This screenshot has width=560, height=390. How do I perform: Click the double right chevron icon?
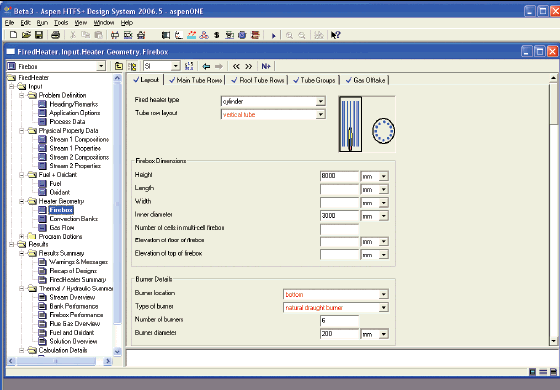(x=249, y=66)
